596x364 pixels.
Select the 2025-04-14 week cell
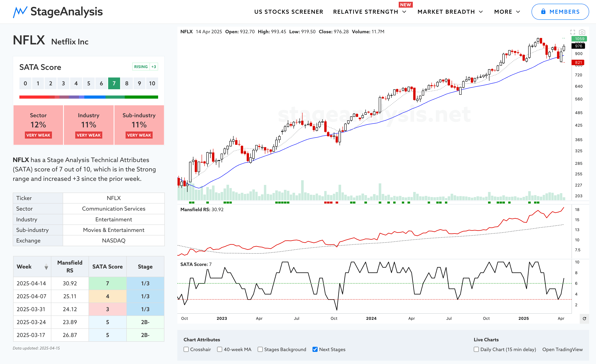click(x=32, y=283)
